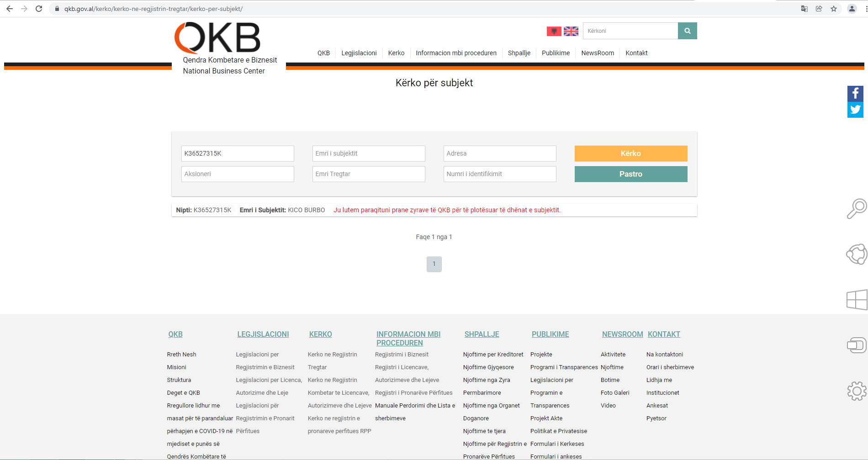Open the Facebook share icon
The image size is (868, 460).
click(x=855, y=94)
